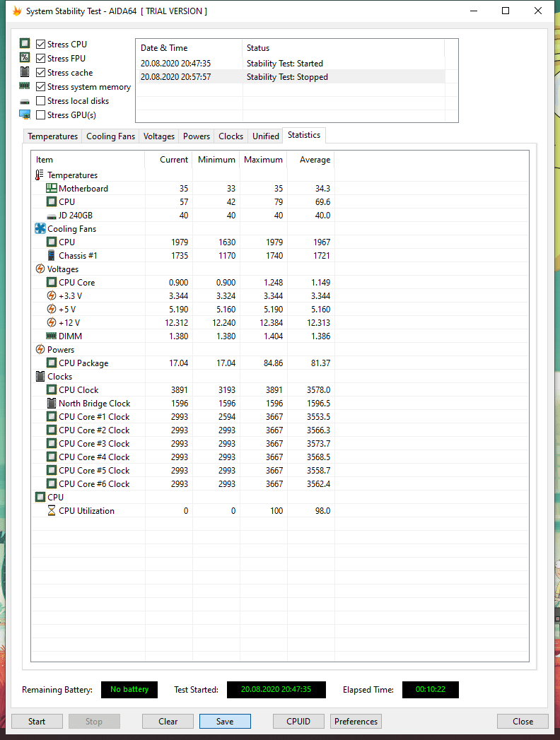Click CPU temperature average value 69.6
The height and width of the screenshot is (740, 560).
(x=322, y=201)
